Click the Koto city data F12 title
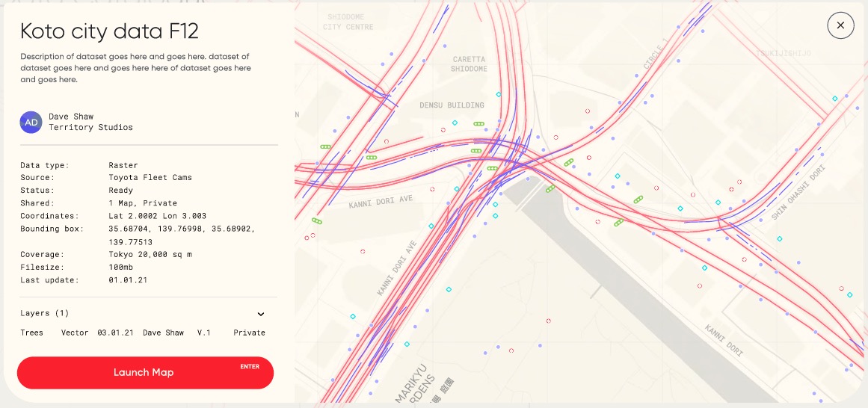The width and height of the screenshot is (868, 408). coord(109,31)
